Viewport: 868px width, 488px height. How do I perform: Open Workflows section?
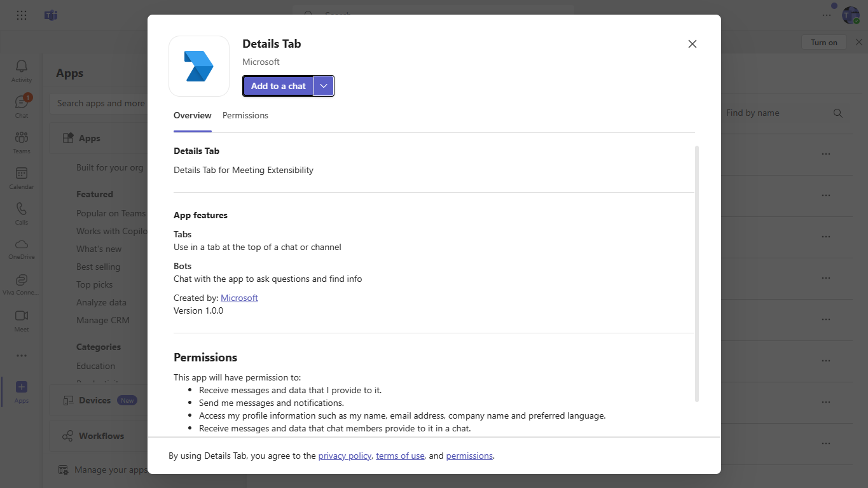tap(99, 436)
